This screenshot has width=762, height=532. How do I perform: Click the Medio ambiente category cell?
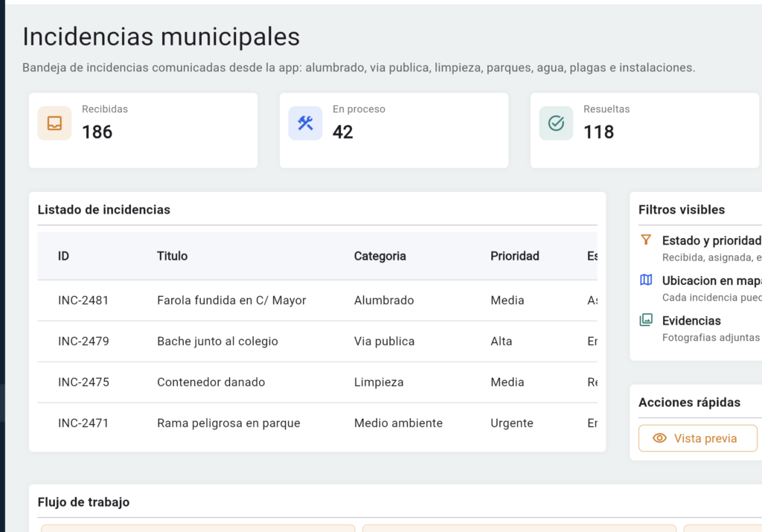coord(398,423)
